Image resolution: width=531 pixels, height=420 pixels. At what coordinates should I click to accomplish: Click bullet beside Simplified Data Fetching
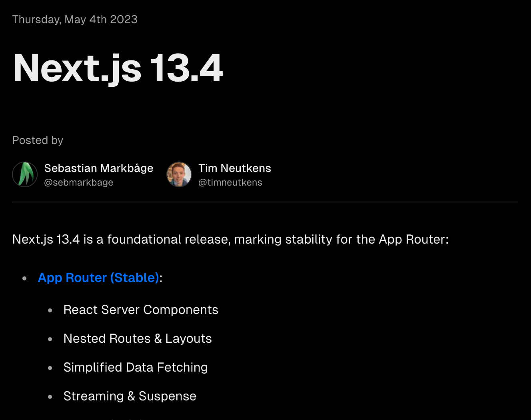50,368
